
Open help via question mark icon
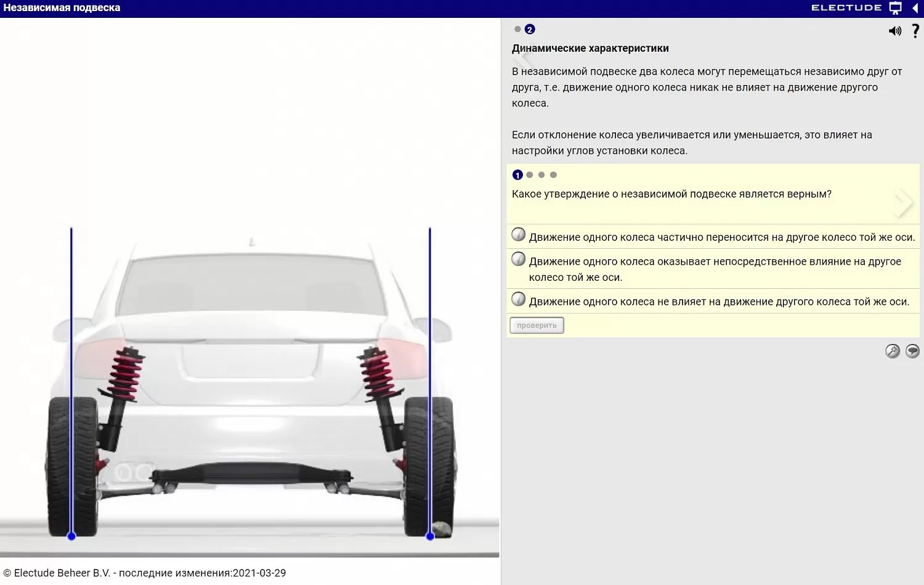pos(915,31)
